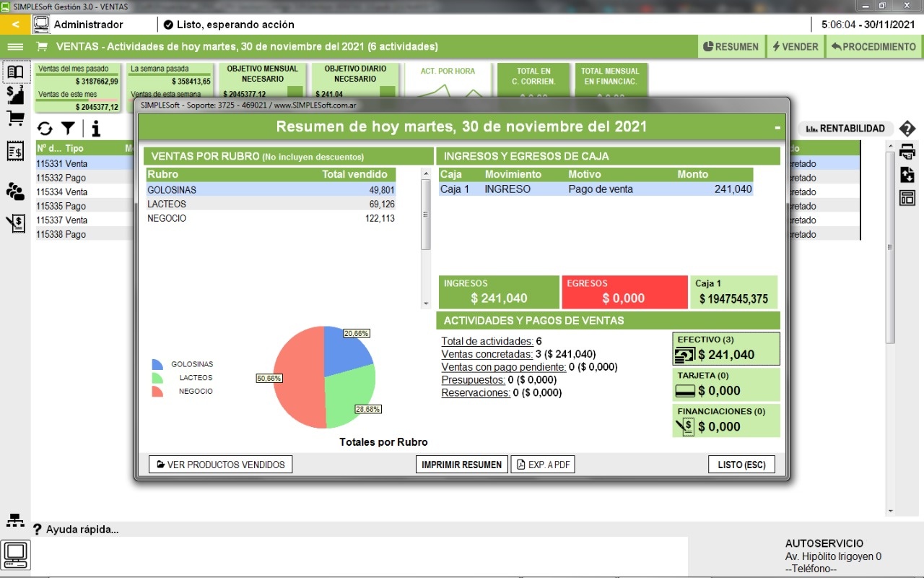The width and height of the screenshot is (924, 578).
Task: Click the rubro list scroll down arrow
Action: [x=426, y=303]
